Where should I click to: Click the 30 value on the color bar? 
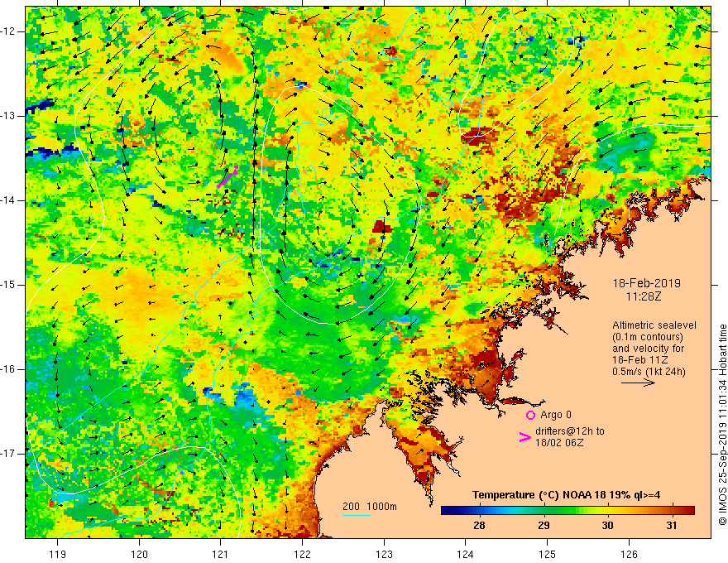(x=607, y=526)
